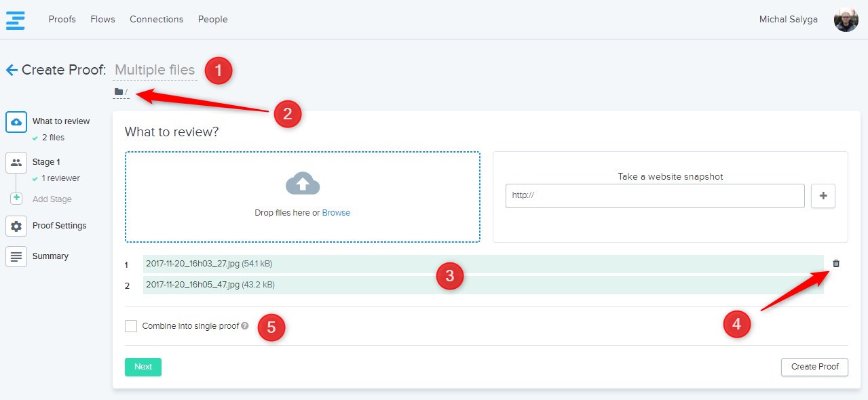Click the Next button

pyautogui.click(x=143, y=367)
